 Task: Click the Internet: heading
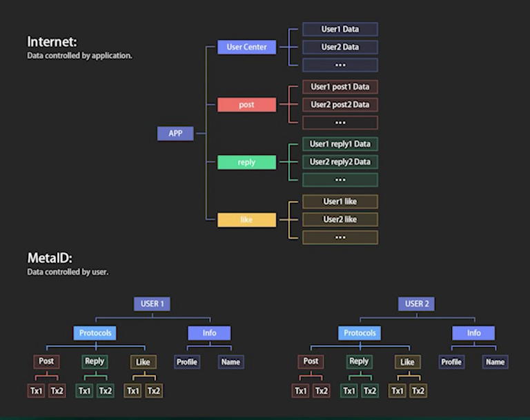click(52, 42)
